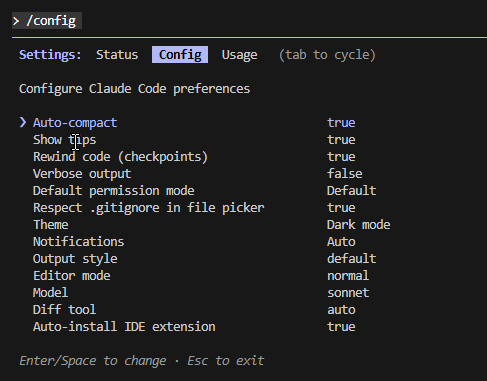Change the Notifications Auto value
This screenshot has width=487, height=381.
click(341, 242)
